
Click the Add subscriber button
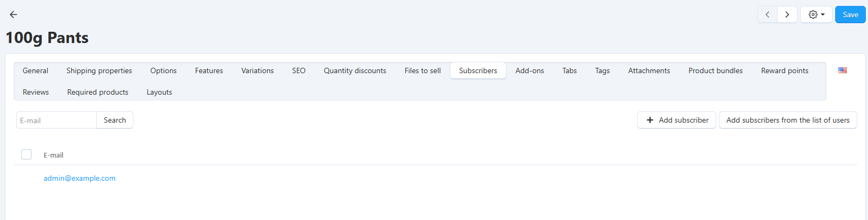(676, 120)
